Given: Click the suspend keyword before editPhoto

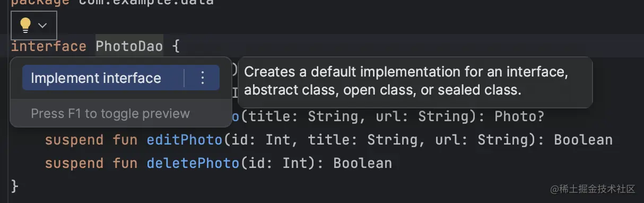Looking at the screenshot, I should pos(74,140).
